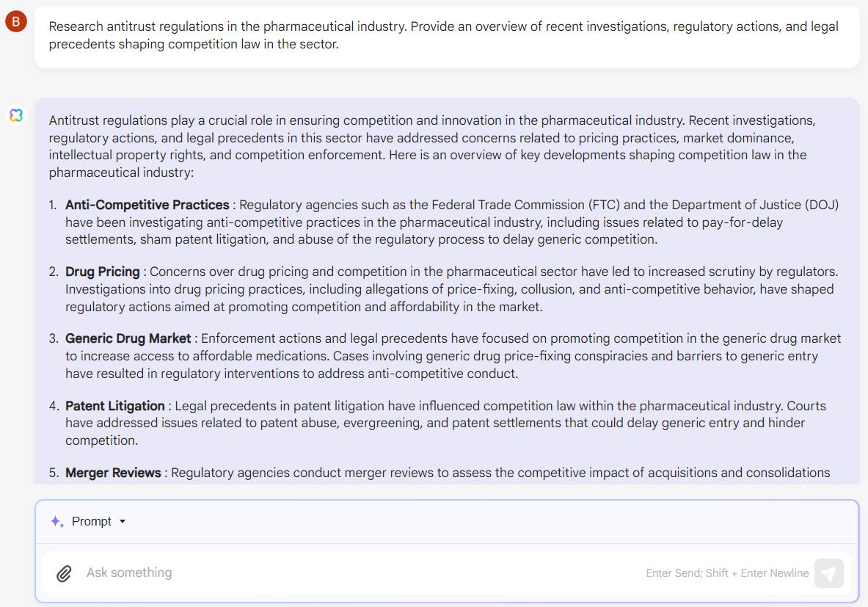868x607 pixels.
Task: Attach a file with the paperclip icon
Action: 65,573
